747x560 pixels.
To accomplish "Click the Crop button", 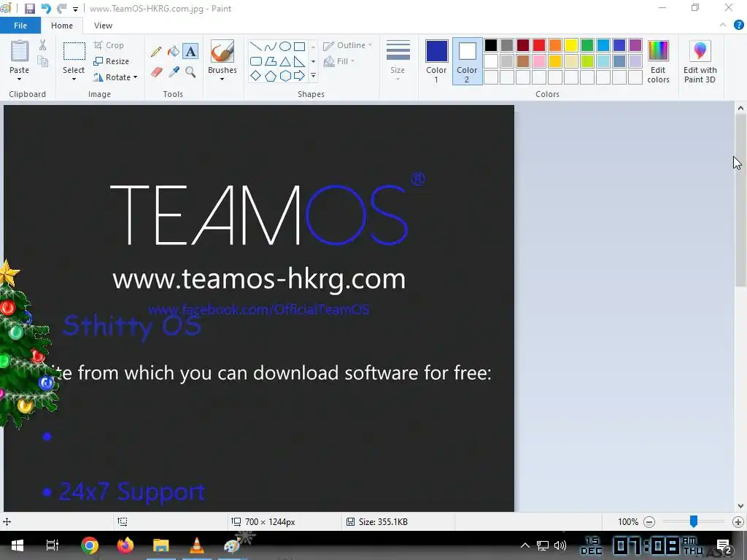I will pyautogui.click(x=109, y=45).
